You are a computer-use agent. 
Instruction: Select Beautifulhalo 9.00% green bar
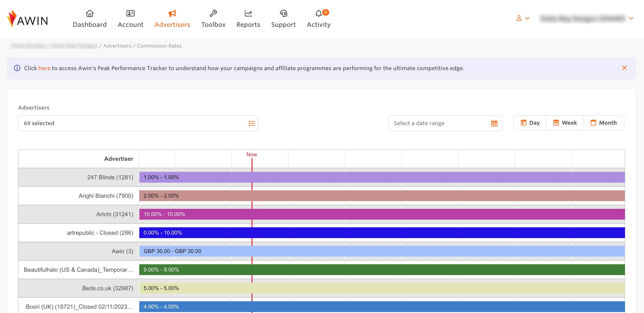(x=382, y=269)
